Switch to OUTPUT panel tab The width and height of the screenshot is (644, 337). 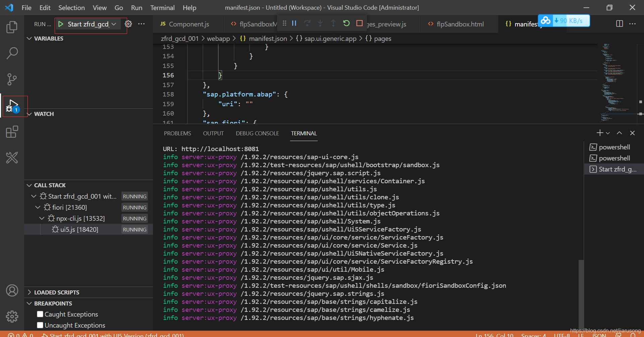tap(213, 133)
